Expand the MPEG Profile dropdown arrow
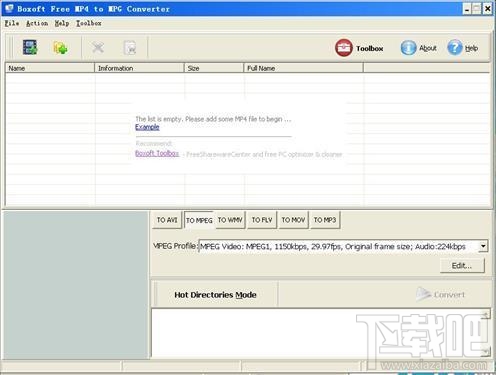The image size is (496, 375). tap(483, 246)
